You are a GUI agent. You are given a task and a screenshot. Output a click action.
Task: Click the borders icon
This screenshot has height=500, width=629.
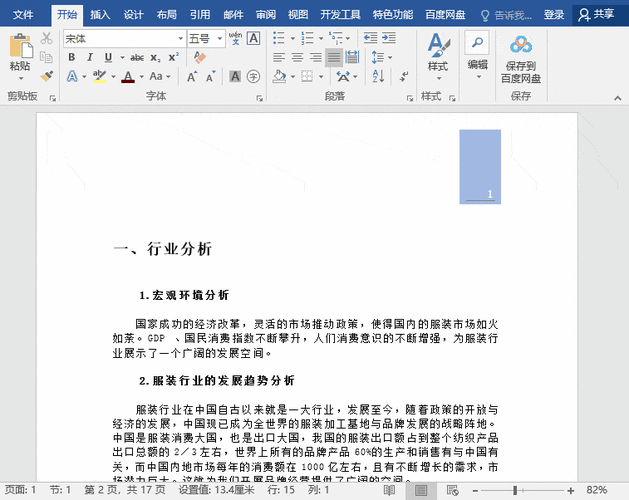tap(307, 76)
